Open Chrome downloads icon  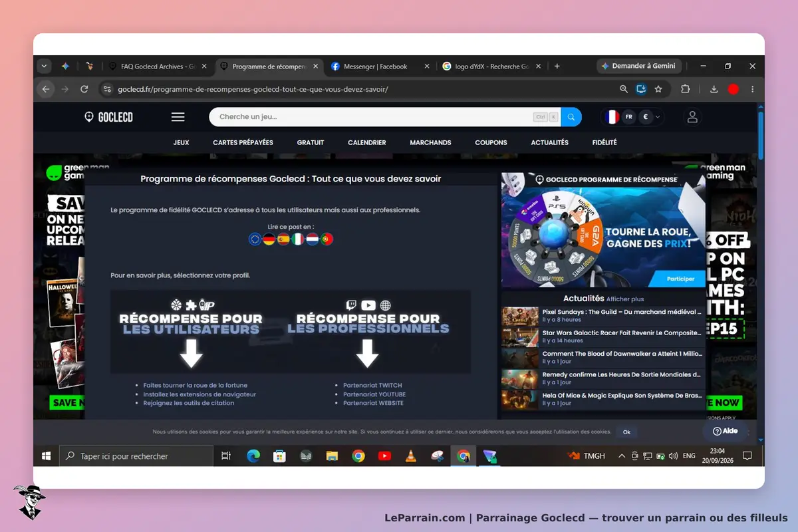[x=714, y=89]
